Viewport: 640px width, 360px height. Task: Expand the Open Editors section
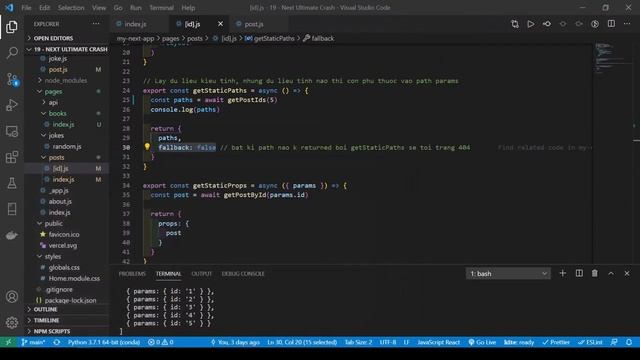[67, 38]
